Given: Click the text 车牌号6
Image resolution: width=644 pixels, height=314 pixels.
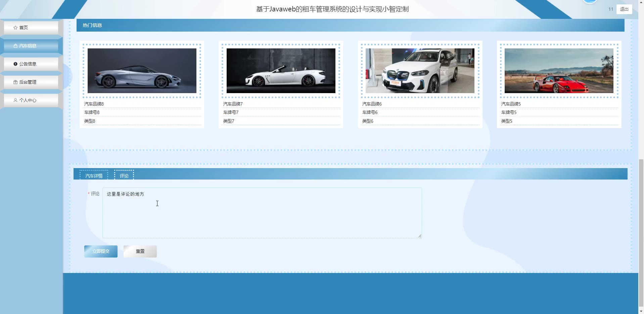Looking at the screenshot, I should point(370,112).
